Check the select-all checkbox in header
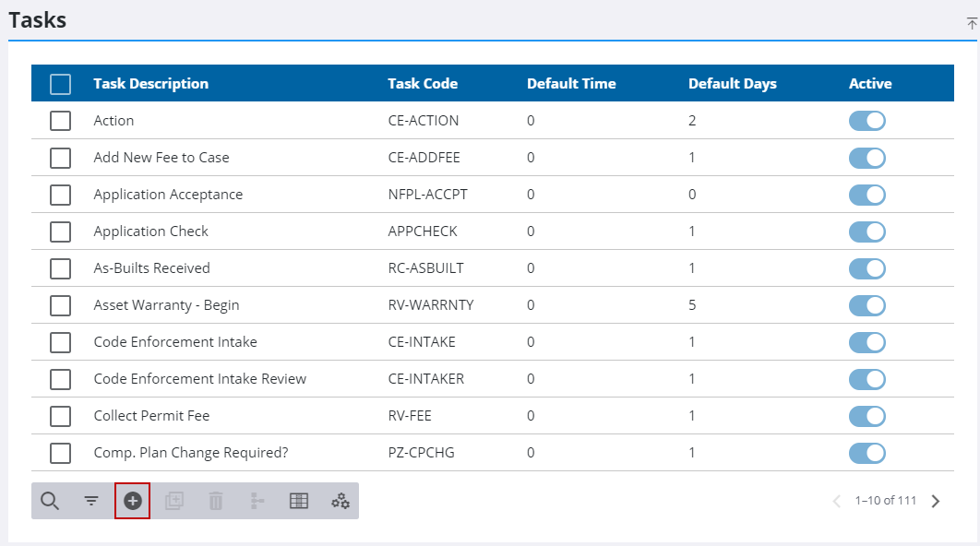This screenshot has width=980, height=546. point(60,84)
